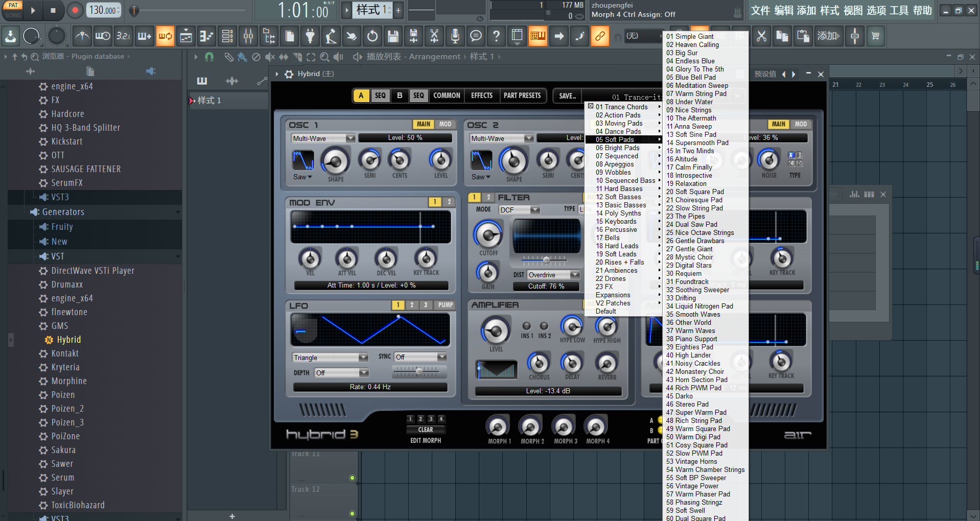This screenshot has height=521, width=980.
Task: Start one-click audio recording microphone icon
Action: click(455, 36)
